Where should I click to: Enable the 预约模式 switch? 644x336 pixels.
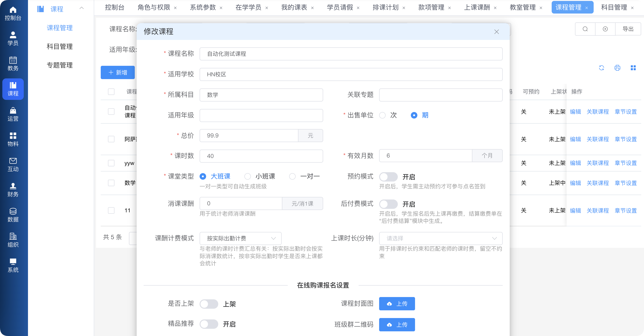point(388,177)
